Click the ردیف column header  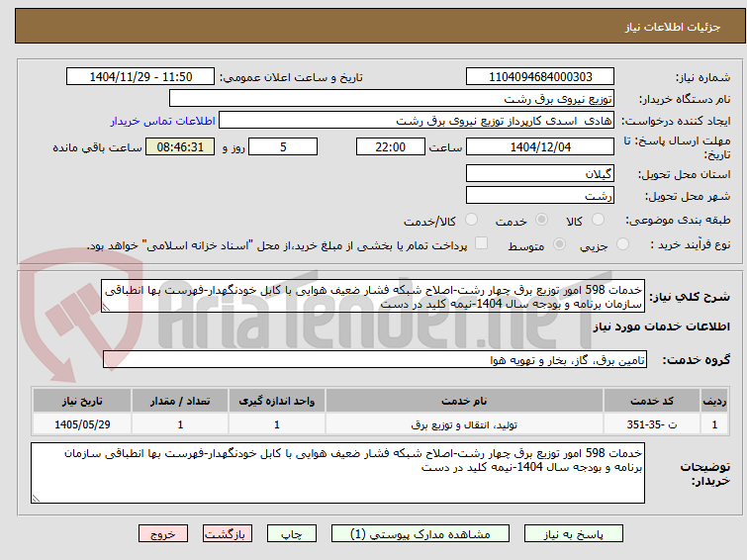(x=714, y=401)
